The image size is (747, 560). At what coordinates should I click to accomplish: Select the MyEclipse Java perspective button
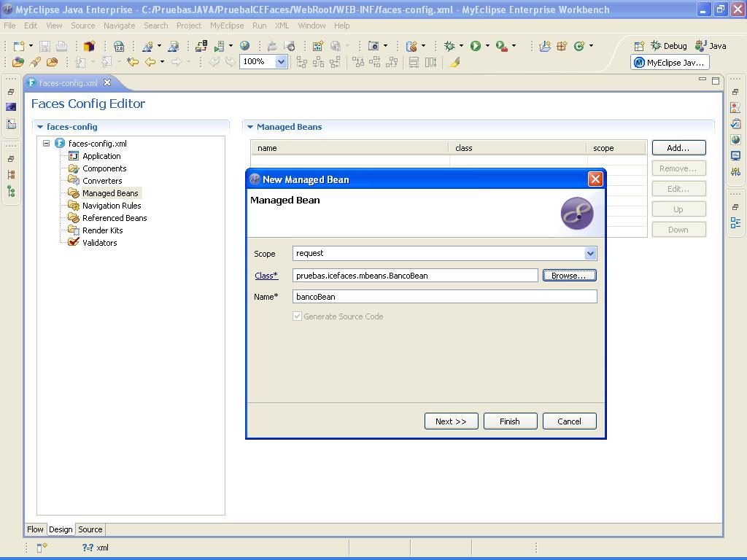(x=670, y=63)
